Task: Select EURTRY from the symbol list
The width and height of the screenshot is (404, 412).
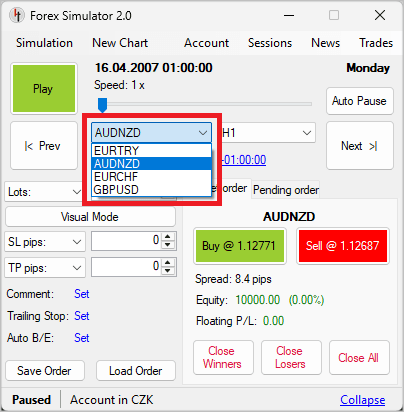Action: pyautogui.click(x=152, y=151)
